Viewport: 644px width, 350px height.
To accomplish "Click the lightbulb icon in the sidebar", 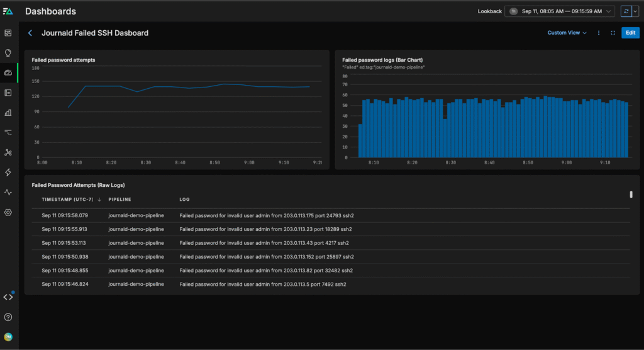I will click(8, 53).
